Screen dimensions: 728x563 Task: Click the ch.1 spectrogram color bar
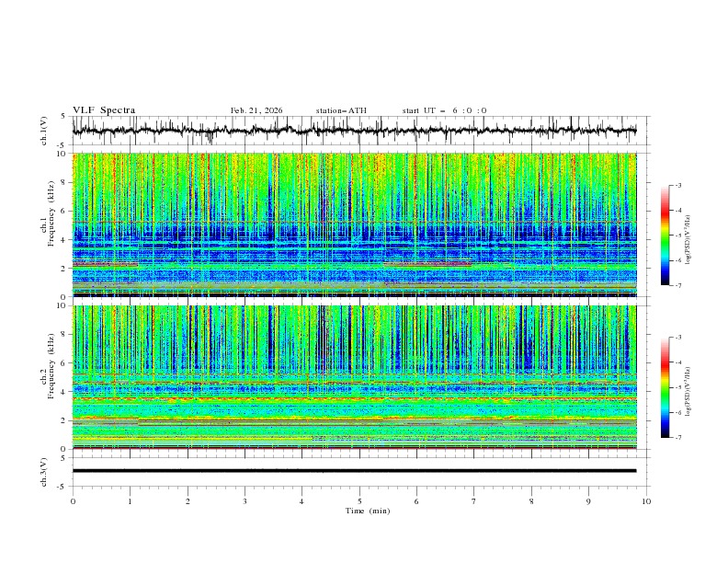pyautogui.click(x=665, y=236)
